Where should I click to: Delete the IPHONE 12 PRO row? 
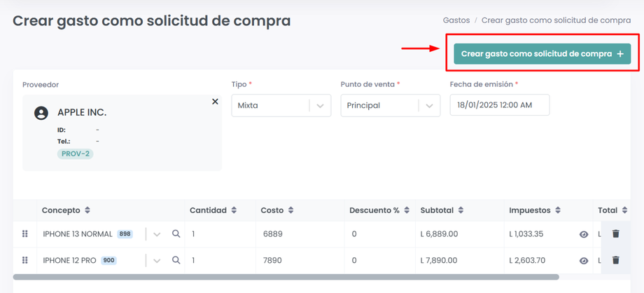616,260
